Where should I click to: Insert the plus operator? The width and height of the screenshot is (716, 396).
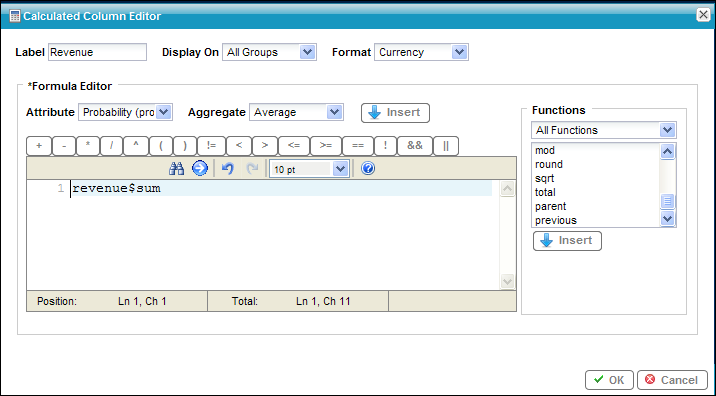tap(39, 146)
